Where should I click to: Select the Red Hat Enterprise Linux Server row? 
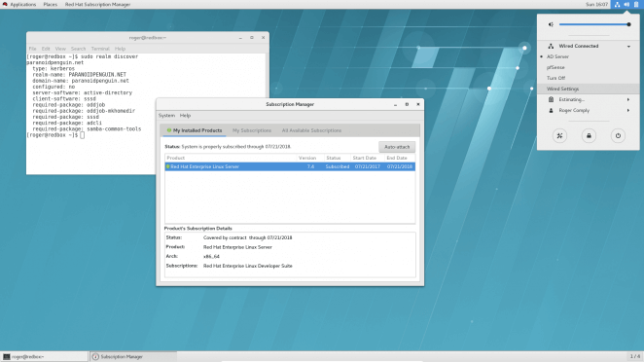click(x=290, y=166)
